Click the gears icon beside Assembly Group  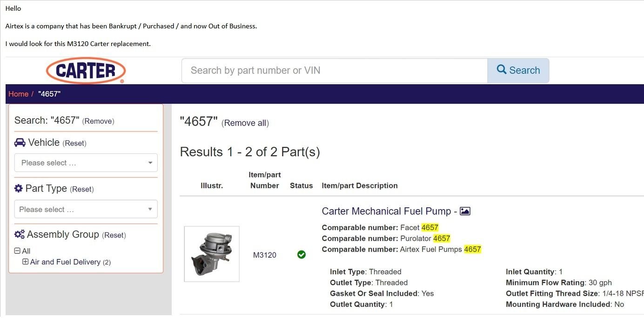tap(20, 234)
